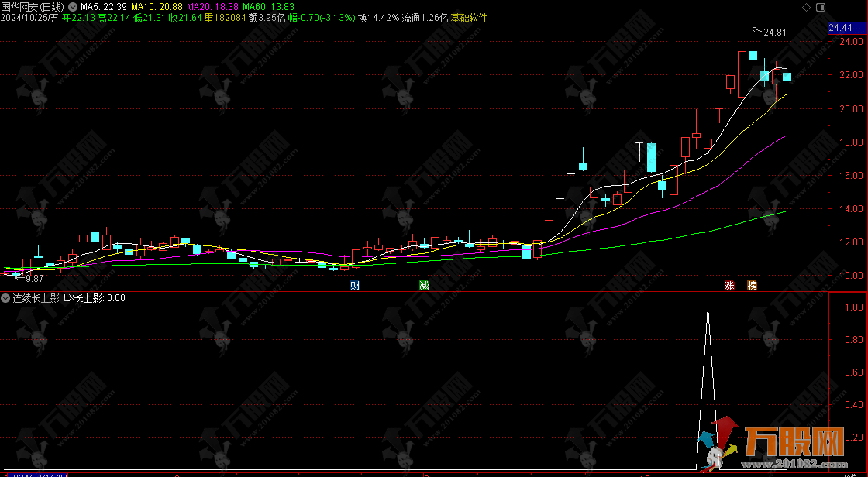This screenshot has height=477, width=868.
Task: Open the 基础软件 sector link
Action: 469,18
